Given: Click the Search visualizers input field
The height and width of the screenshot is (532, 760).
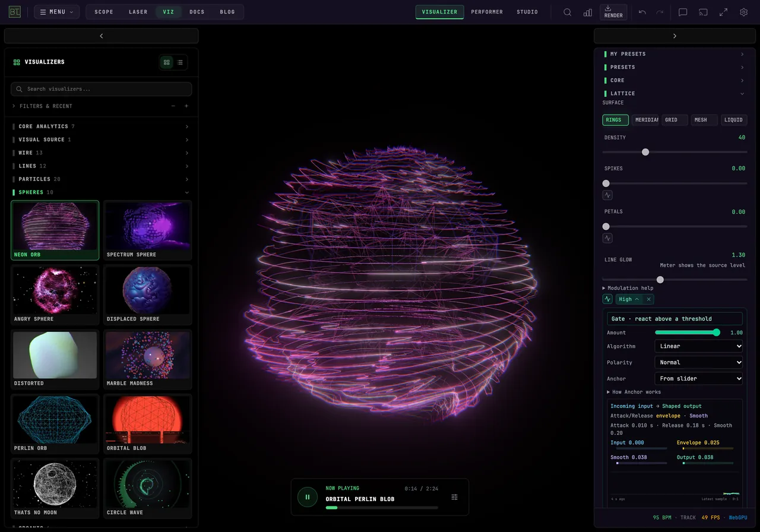Looking at the screenshot, I should click(x=101, y=89).
